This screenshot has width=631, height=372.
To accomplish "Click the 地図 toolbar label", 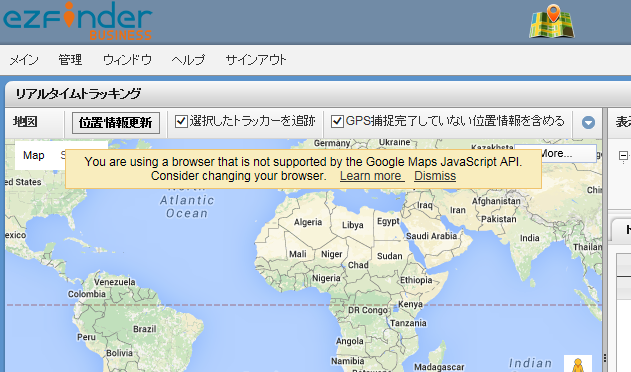I will pos(25,122).
